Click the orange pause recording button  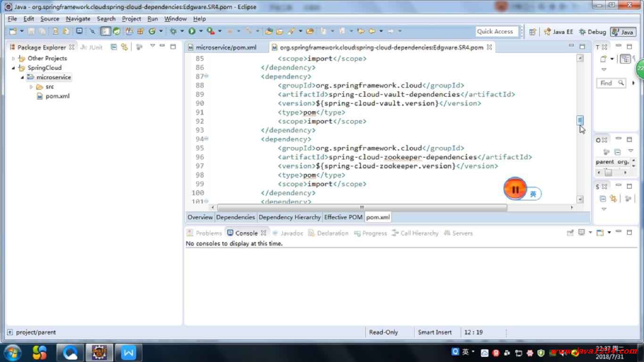point(515,189)
